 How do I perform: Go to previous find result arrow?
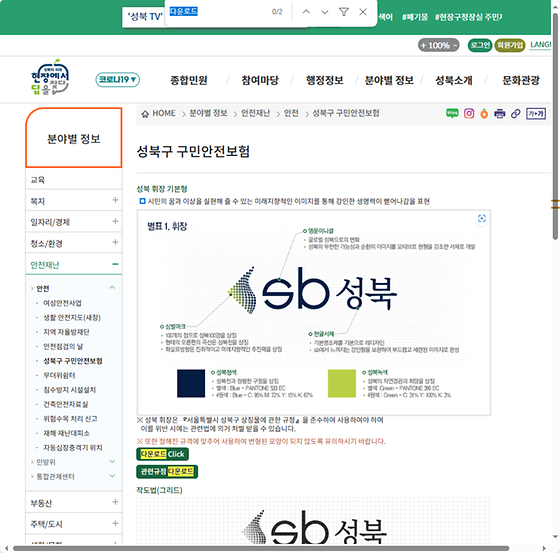tap(306, 12)
